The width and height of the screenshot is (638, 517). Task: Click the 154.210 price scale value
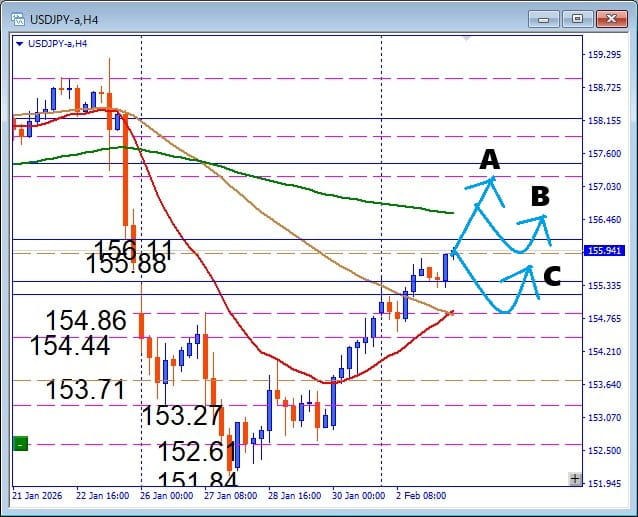605,351
